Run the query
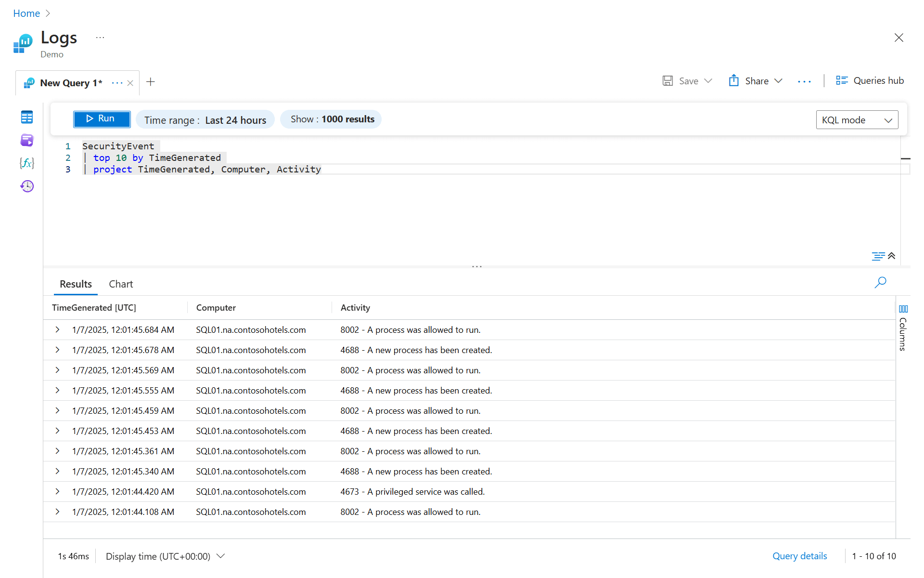This screenshot has width=924, height=578. 102,119
